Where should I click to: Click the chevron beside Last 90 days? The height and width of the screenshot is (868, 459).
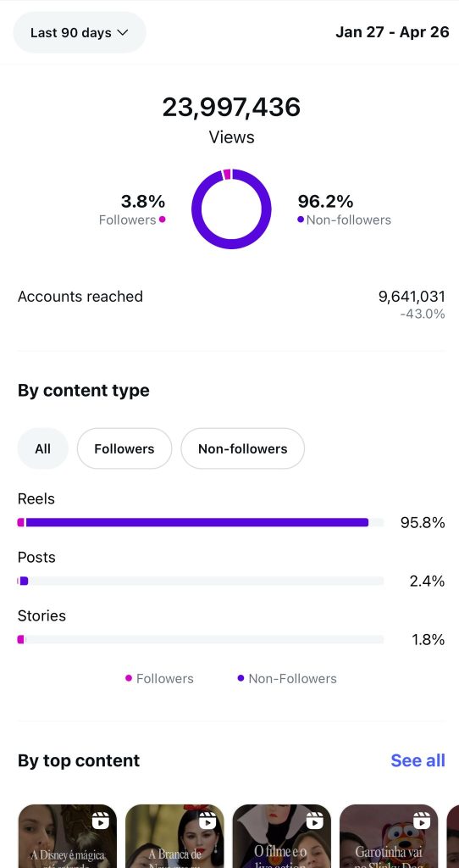point(123,33)
